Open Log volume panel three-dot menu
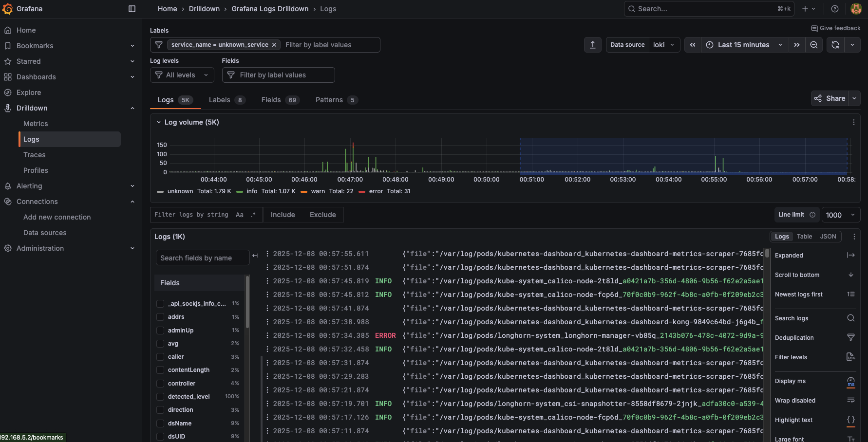 (853, 123)
